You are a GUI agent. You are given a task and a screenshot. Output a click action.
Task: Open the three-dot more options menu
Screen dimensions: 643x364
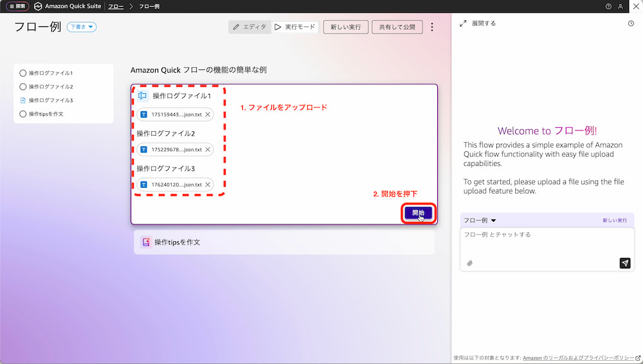tap(432, 27)
